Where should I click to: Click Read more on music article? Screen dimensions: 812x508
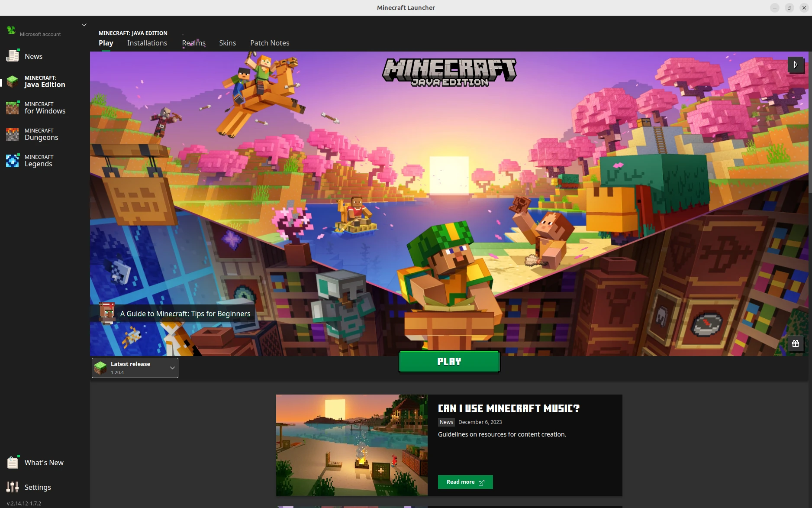pos(465,482)
